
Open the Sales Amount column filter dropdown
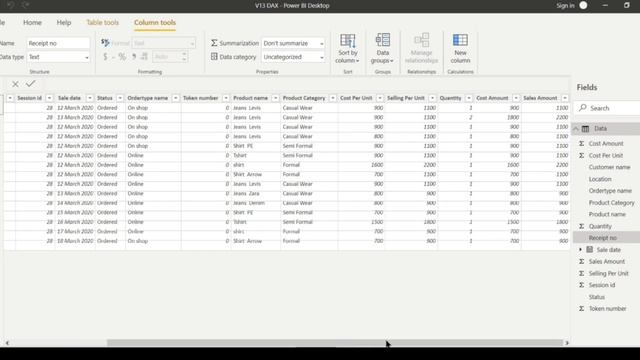pos(565,98)
